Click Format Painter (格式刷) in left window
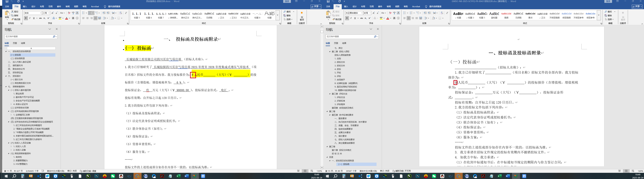Viewport: 644px width, 179px height. 16,19
